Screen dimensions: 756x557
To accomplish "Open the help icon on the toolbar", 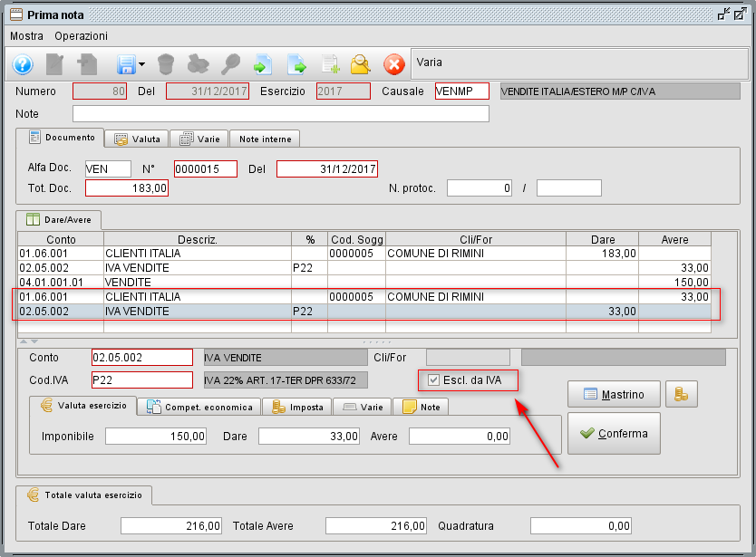I will pos(21,64).
